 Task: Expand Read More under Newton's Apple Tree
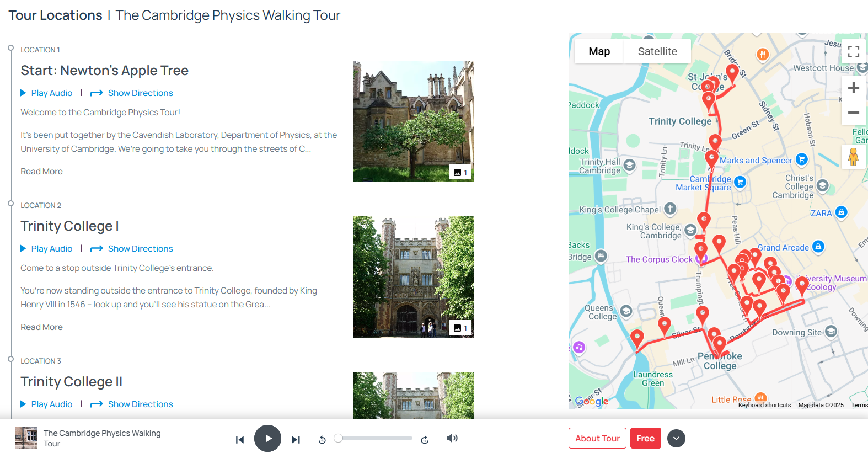(x=42, y=172)
